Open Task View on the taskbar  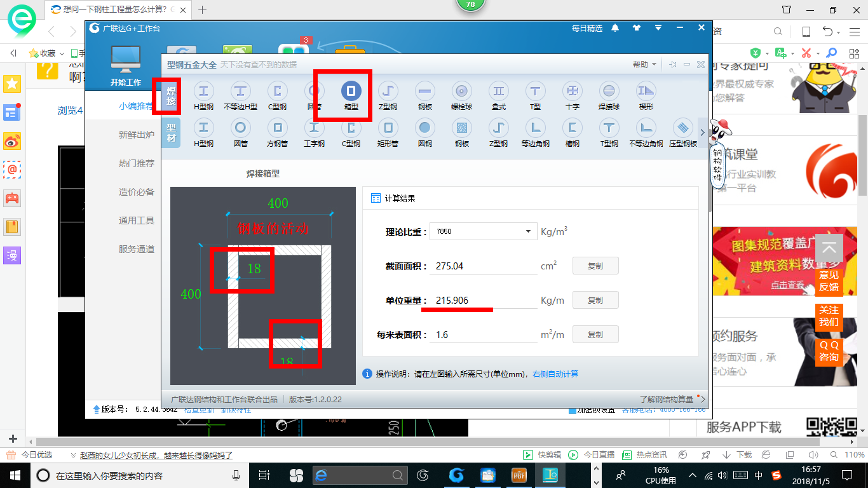(x=264, y=475)
